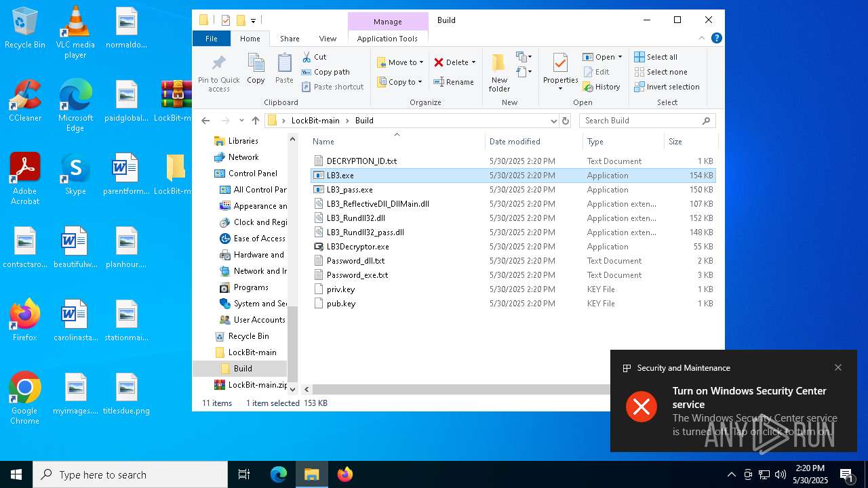868x488 pixels.
Task: Click Paste shortcut in ribbon
Action: tap(332, 87)
